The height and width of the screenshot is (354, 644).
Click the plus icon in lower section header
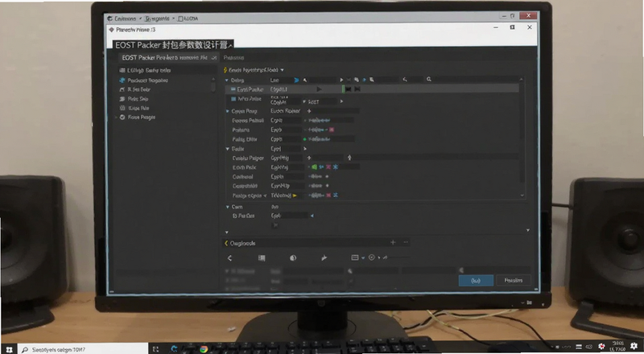(393, 243)
